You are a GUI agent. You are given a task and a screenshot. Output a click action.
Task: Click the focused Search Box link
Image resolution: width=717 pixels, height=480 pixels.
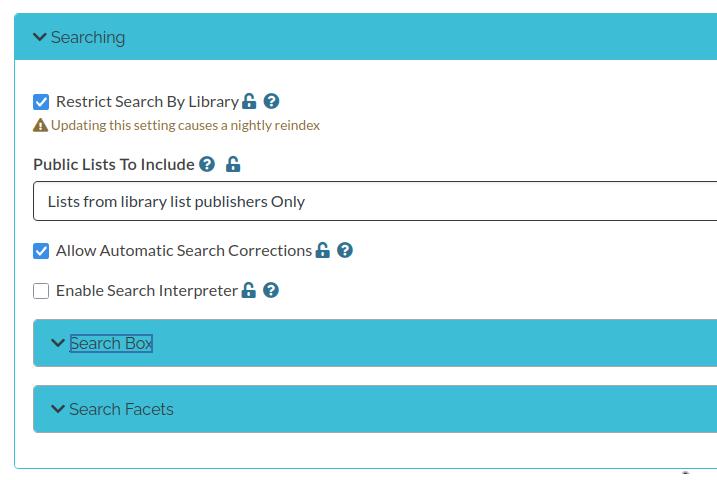pyautogui.click(x=111, y=343)
